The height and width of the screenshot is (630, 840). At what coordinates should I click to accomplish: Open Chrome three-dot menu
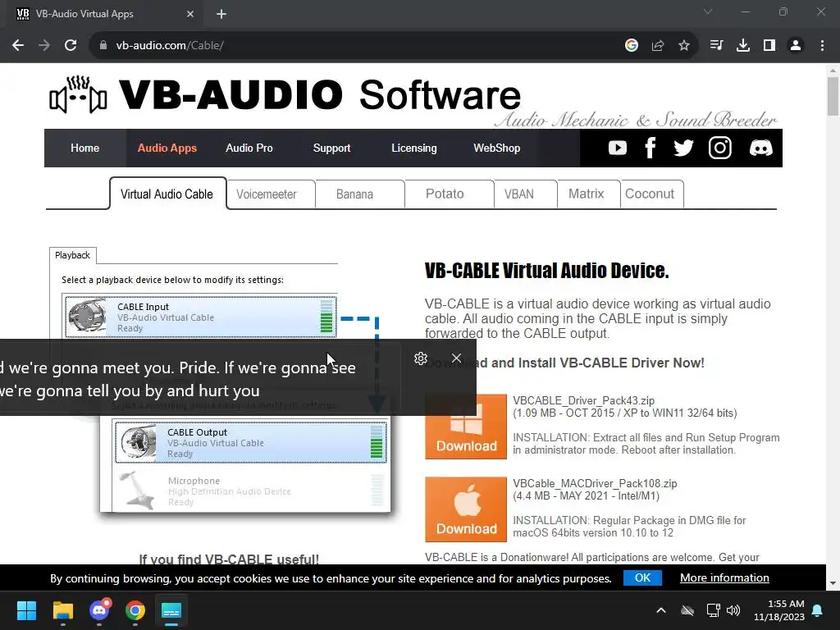(x=822, y=46)
